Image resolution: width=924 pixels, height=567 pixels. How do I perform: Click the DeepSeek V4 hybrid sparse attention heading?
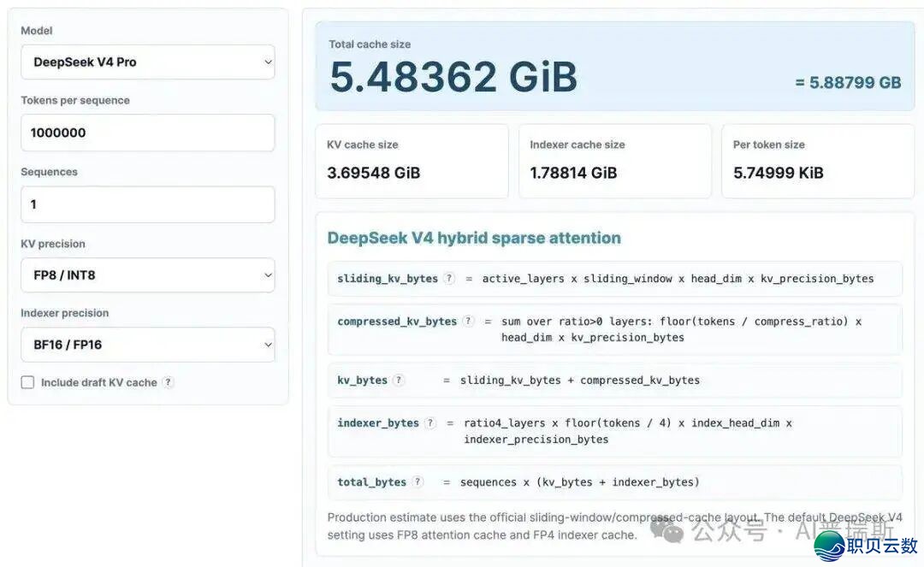point(474,238)
